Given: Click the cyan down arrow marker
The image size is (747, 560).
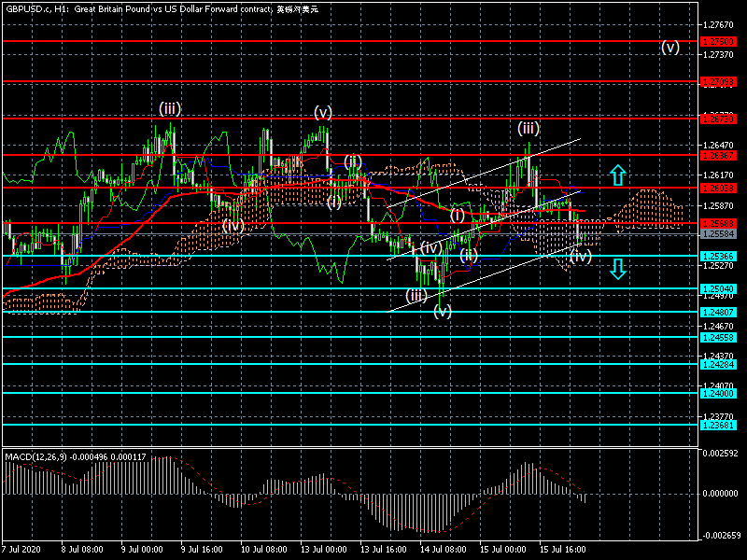Looking at the screenshot, I should click(x=616, y=270).
